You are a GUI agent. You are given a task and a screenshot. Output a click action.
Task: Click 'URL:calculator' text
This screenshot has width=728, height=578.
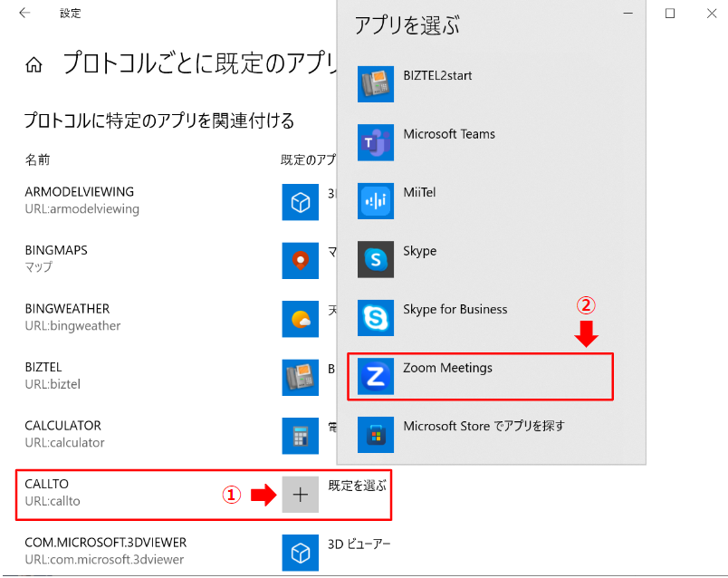64,443
